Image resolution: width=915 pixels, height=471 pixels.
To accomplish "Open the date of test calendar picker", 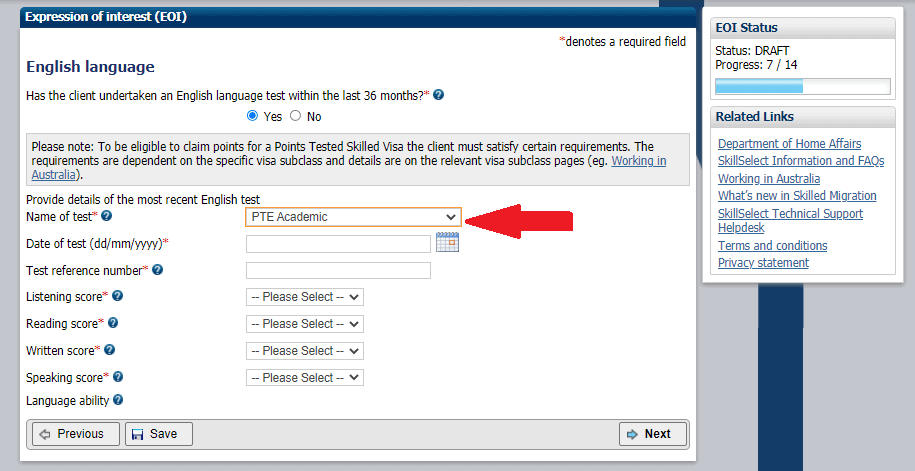I will (447, 243).
